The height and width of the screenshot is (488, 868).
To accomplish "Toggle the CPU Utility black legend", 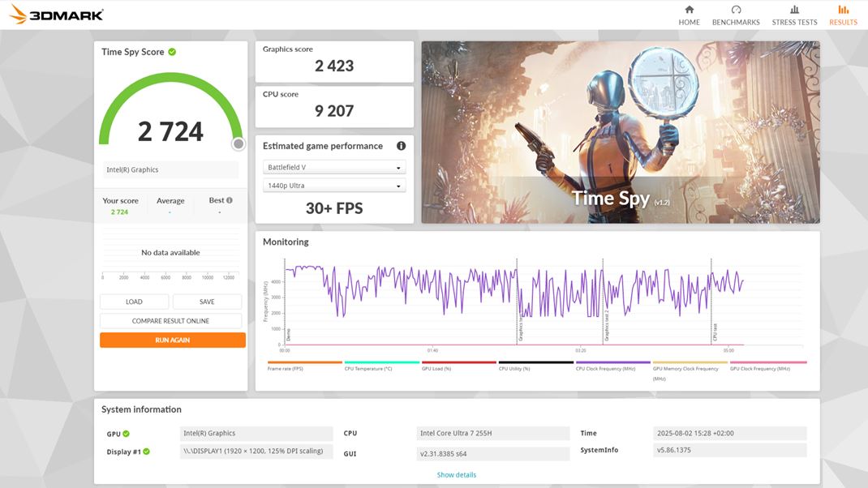I will pyautogui.click(x=536, y=365).
